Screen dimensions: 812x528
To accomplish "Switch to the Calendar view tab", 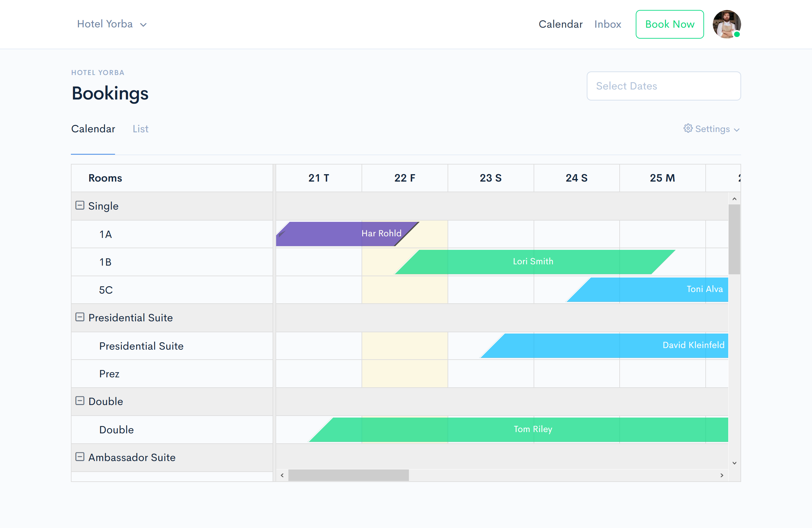I will point(93,128).
